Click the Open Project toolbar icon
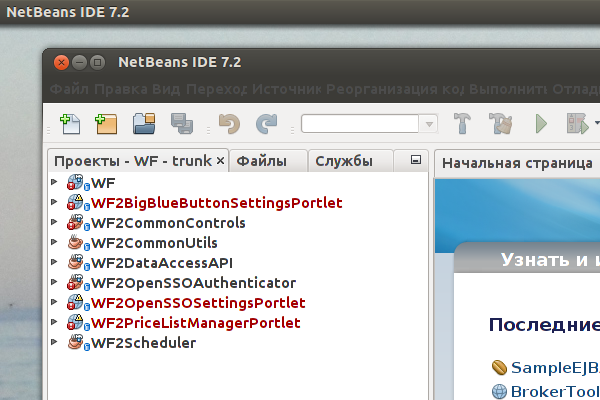Image resolution: width=600 pixels, height=400 pixels. tap(144, 124)
